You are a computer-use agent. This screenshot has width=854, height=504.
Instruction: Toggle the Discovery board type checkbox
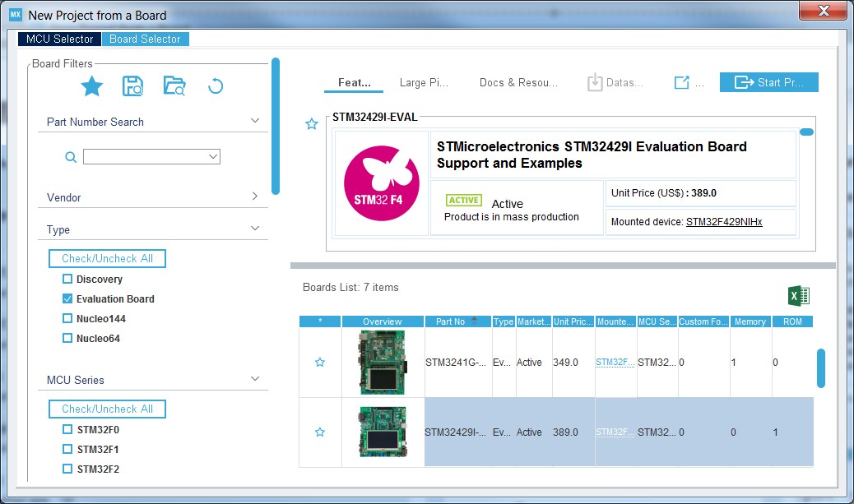[x=67, y=280]
